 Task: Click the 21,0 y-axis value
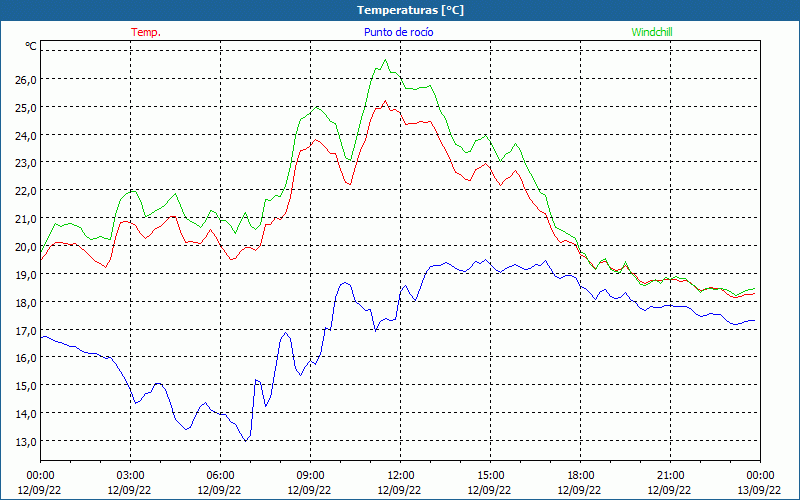[27, 219]
